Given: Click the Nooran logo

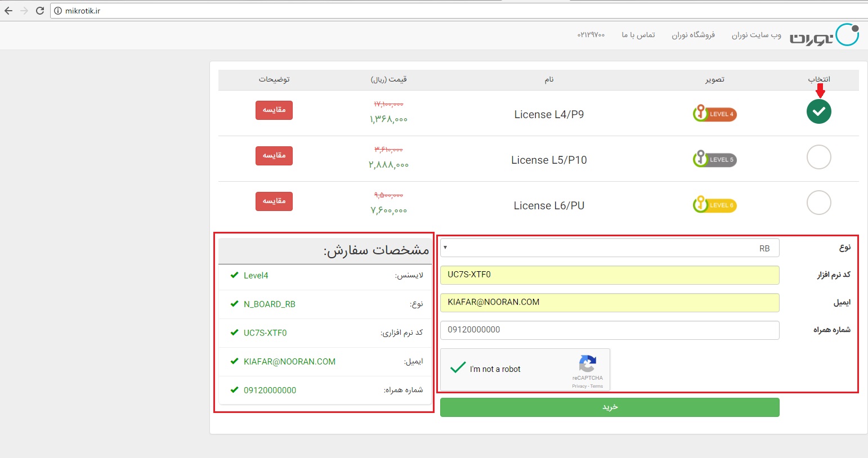Looking at the screenshot, I should tap(824, 35).
